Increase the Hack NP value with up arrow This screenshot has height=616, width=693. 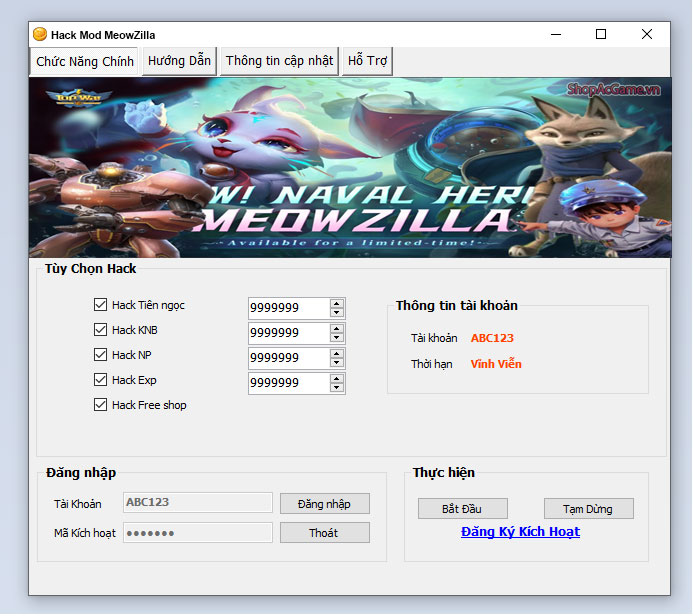coord(337,354)
